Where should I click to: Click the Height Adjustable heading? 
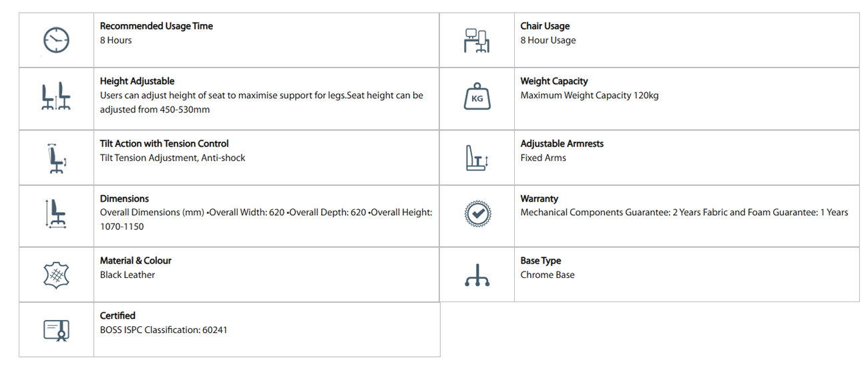137,81
